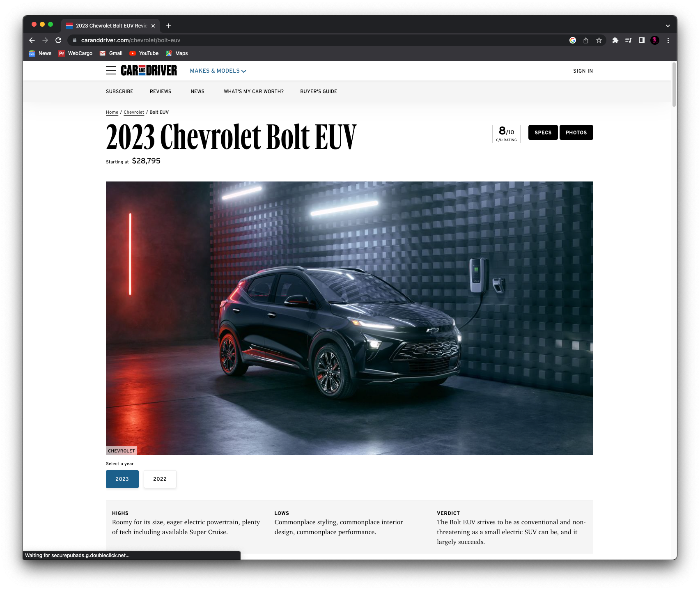Click the Photos button
This screenshot has width=700, height=590.
576,133
